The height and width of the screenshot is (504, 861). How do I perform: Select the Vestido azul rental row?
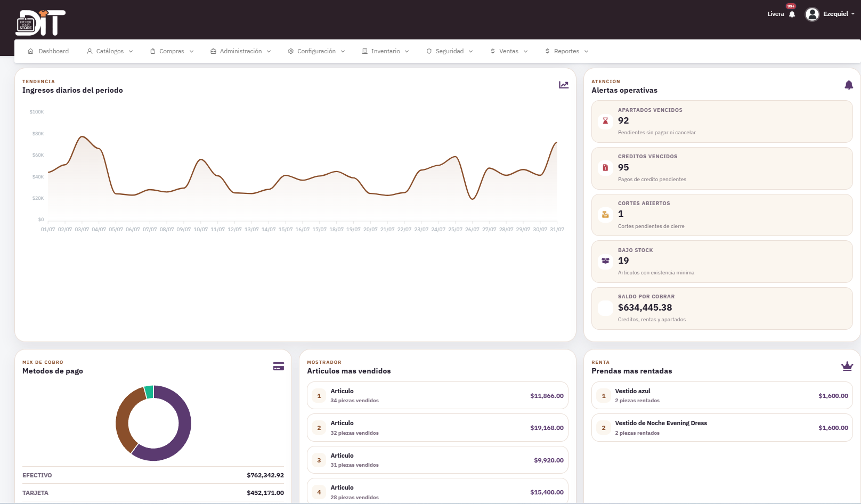[722, 395]
